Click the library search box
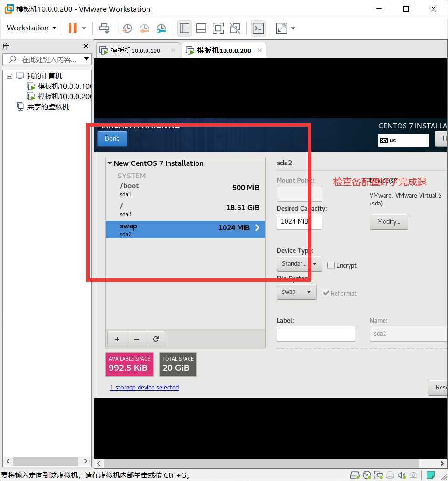Screen dimensions: 448x481 tap(46, 59)
